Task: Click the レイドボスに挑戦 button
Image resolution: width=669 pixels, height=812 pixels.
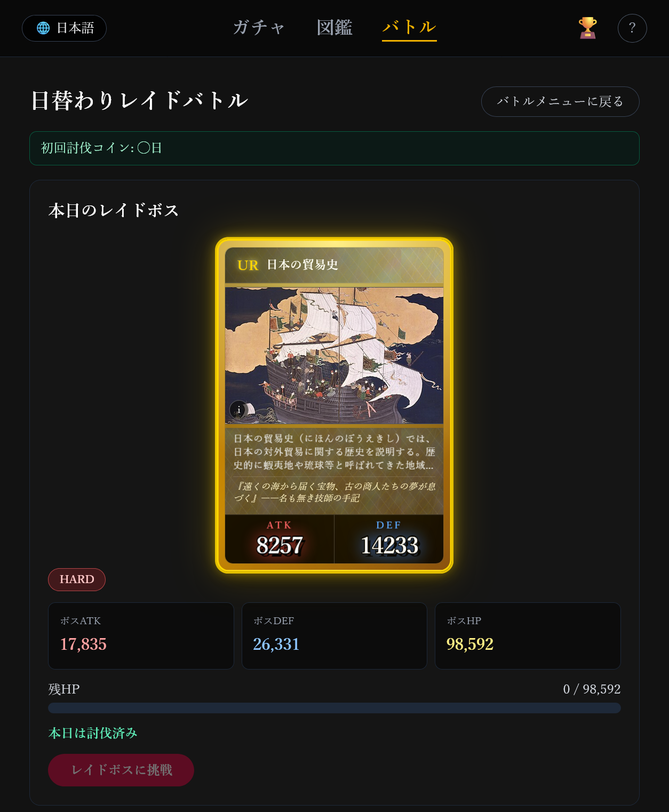Action: click(x=121, y=770)
